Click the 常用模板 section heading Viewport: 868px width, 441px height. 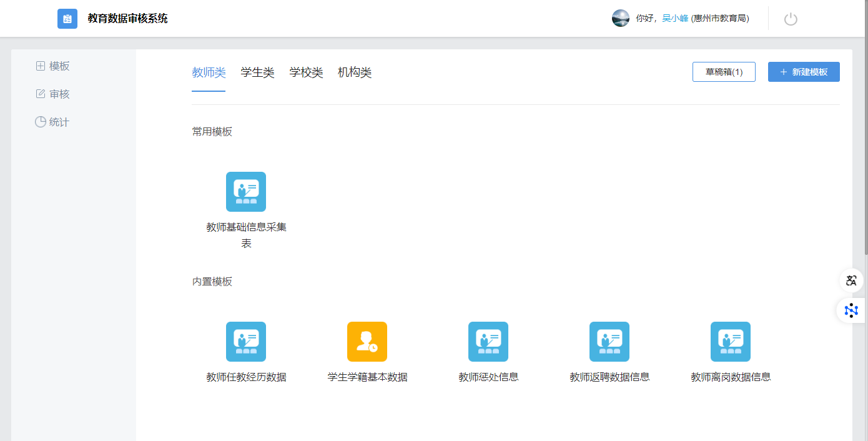click(x=212, y=132)
